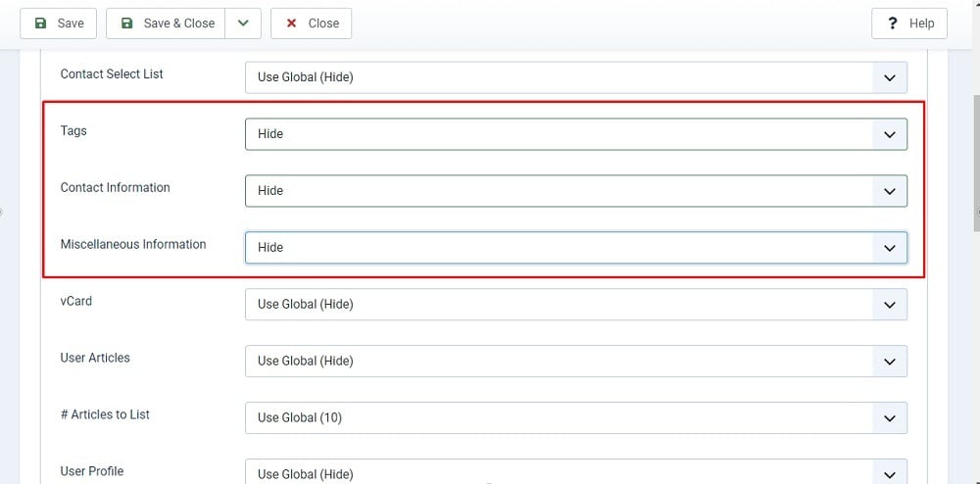Open the Contact Select List dropdown
This screenshot has width=980, height=484.
pos(575,77)
